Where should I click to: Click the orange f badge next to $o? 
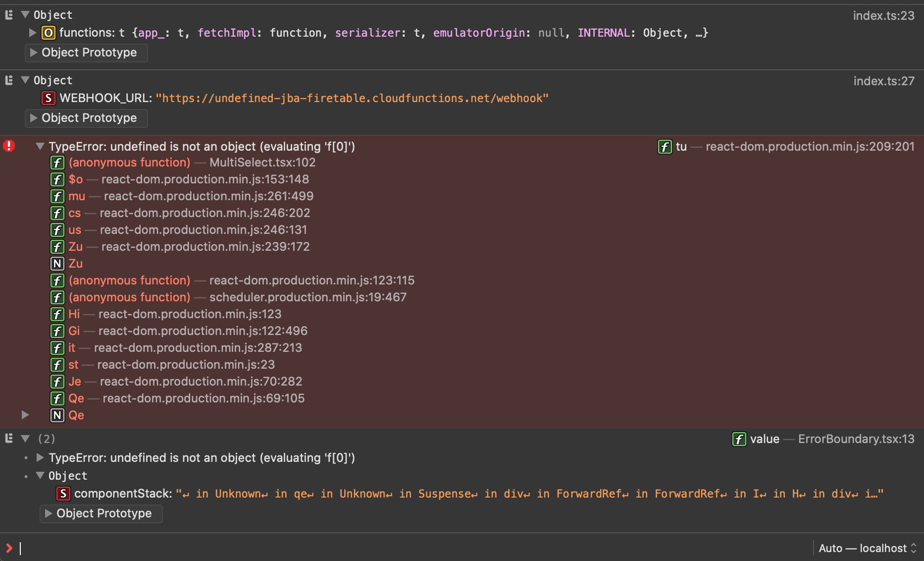point(57,179)
